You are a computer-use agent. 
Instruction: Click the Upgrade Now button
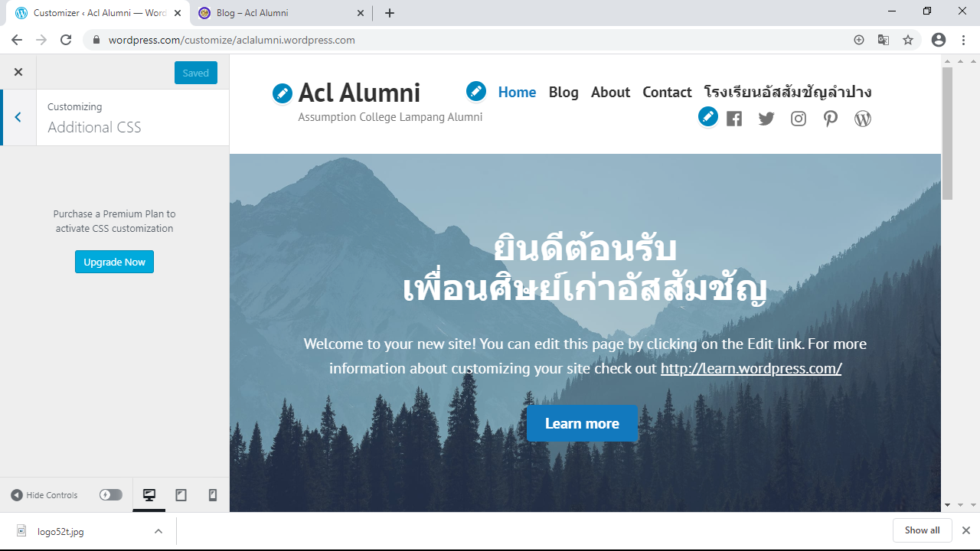[x=114, y=262]
